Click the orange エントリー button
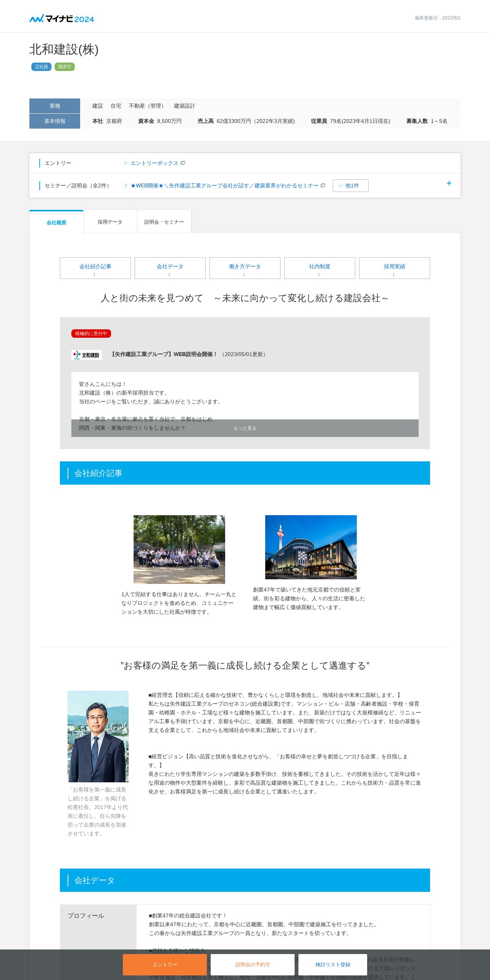This screenshot has width=490, height=980. tap(165, 964)
